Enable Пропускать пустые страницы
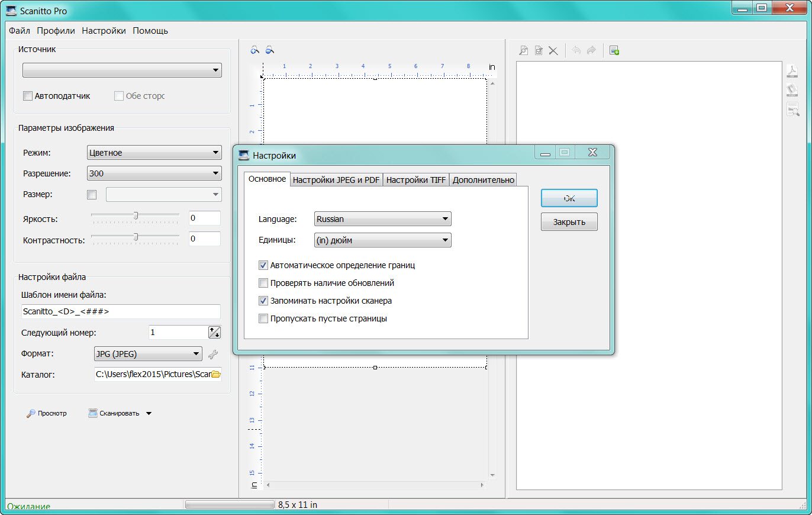Image resolution: width=812 pixels, height=515 pixels. tap(263, 318)
